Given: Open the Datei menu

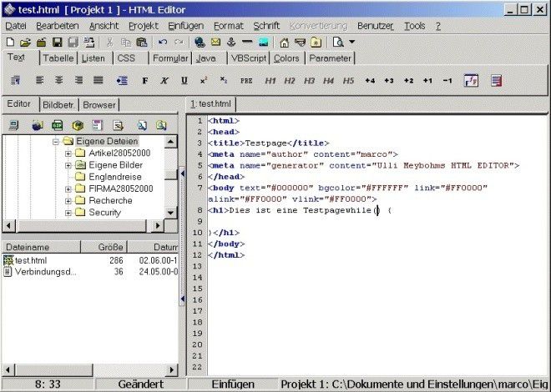Looking at the screenshot, I should pos(16,26).
